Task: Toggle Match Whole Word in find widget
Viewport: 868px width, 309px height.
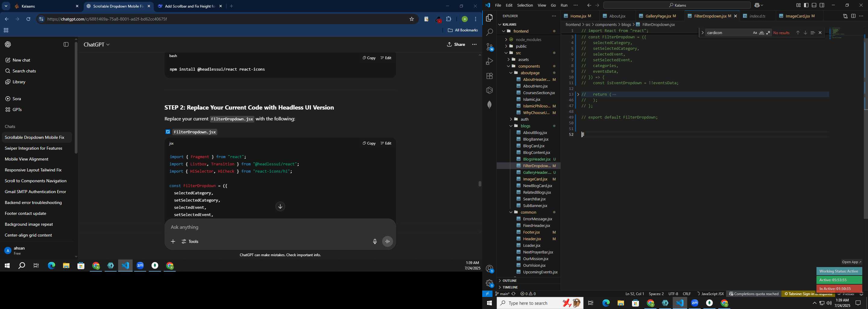Action: pos(761,33)
